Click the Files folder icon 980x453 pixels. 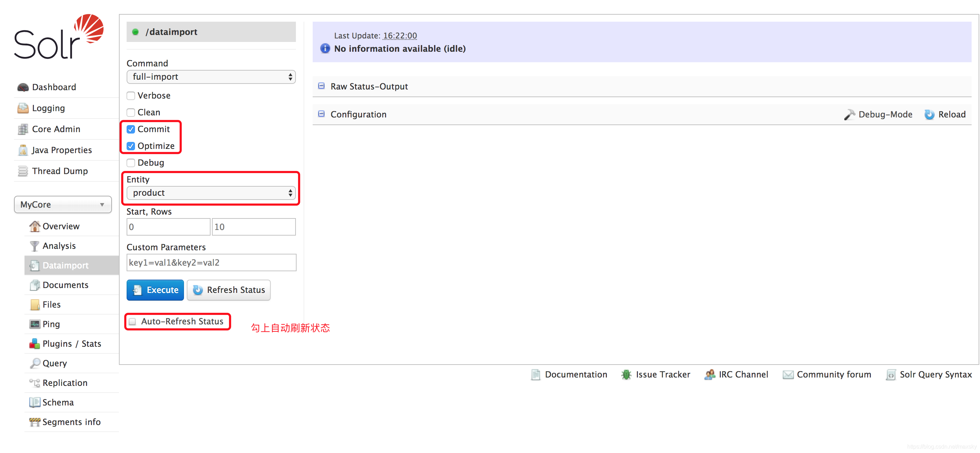tap(35, 304)
